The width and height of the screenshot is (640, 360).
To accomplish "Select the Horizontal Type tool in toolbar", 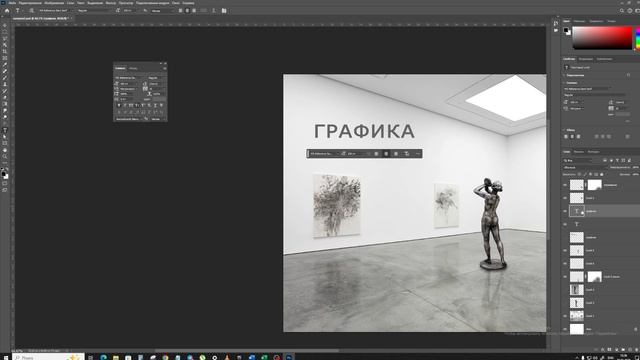I will (5, 130).
